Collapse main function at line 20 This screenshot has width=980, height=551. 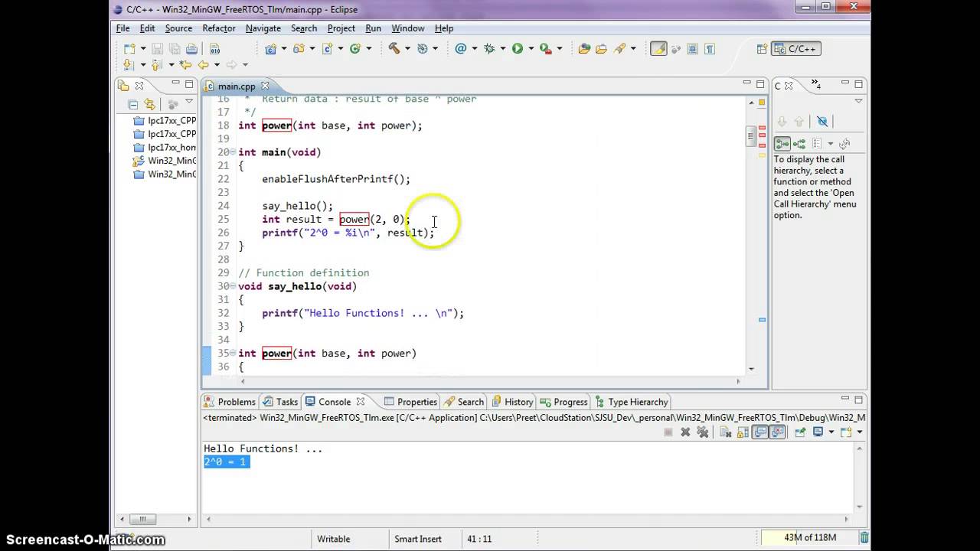(233, 152)
